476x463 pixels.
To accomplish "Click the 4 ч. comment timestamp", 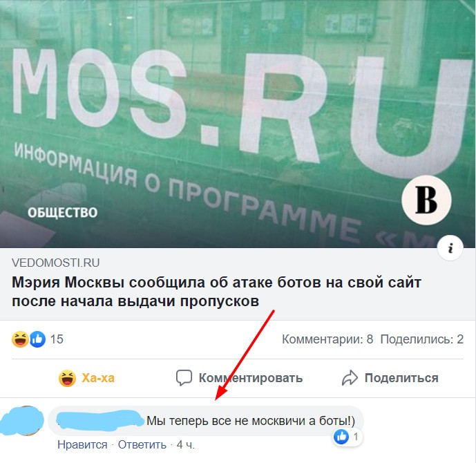I will point(185,445).
